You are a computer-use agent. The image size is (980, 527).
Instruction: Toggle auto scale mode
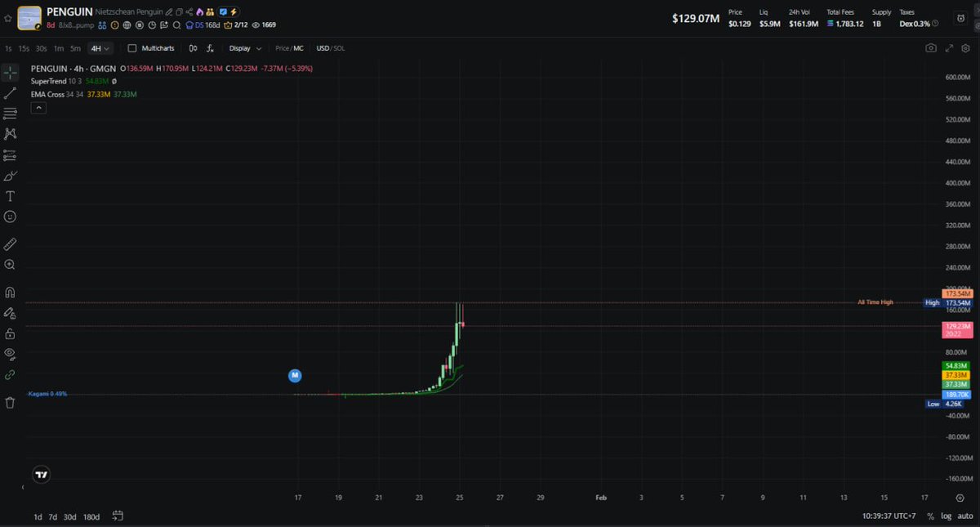click(964, 516)
